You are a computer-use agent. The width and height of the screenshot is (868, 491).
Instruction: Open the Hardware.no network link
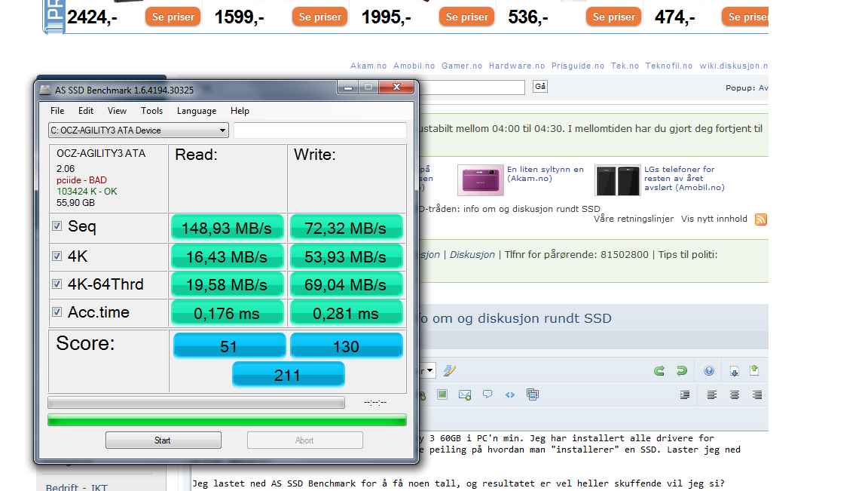click(516, 66)
